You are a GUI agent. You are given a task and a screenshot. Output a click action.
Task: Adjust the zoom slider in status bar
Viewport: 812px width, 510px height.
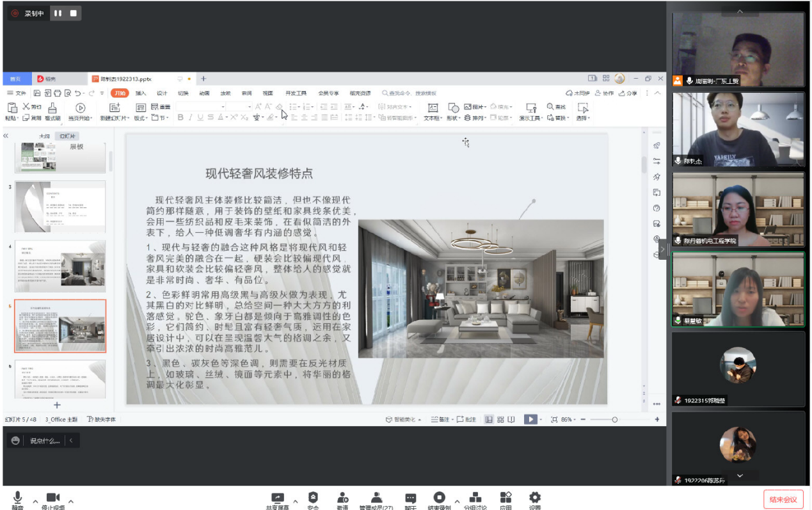click(614, 419)
